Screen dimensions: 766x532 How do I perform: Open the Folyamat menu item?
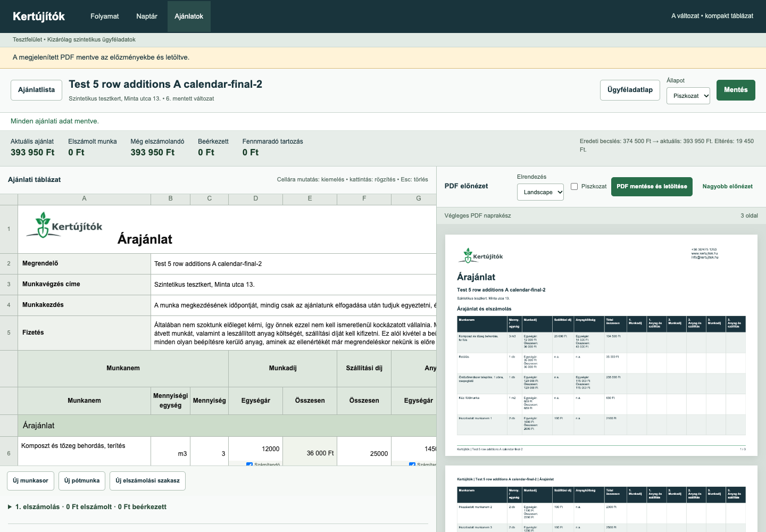click(105, 16)
